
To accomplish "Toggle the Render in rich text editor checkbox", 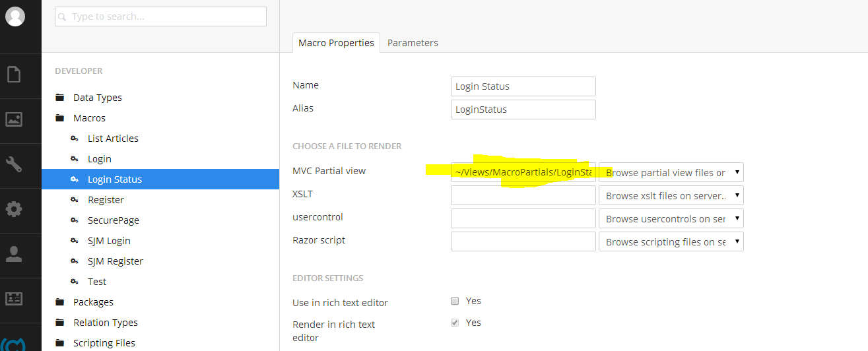I will (454, 323).
